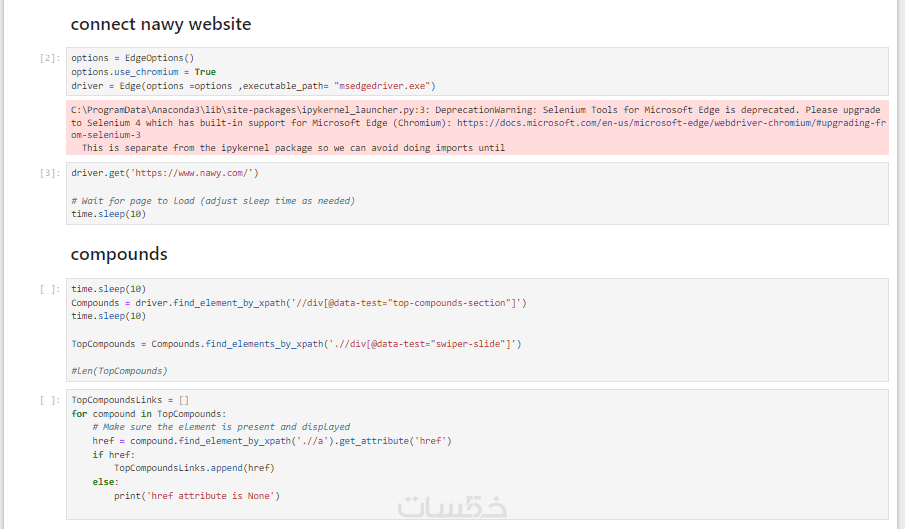Click the "Wait for page to load" comment
The image size is (905, 529).
213,201
